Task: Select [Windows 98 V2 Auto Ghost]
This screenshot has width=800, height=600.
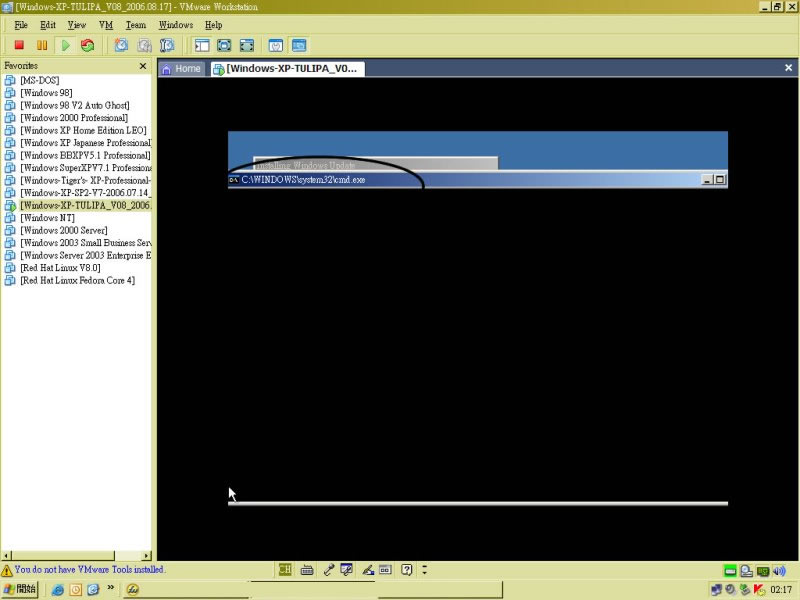Action: pyautogui.click(x=74, y=105)
